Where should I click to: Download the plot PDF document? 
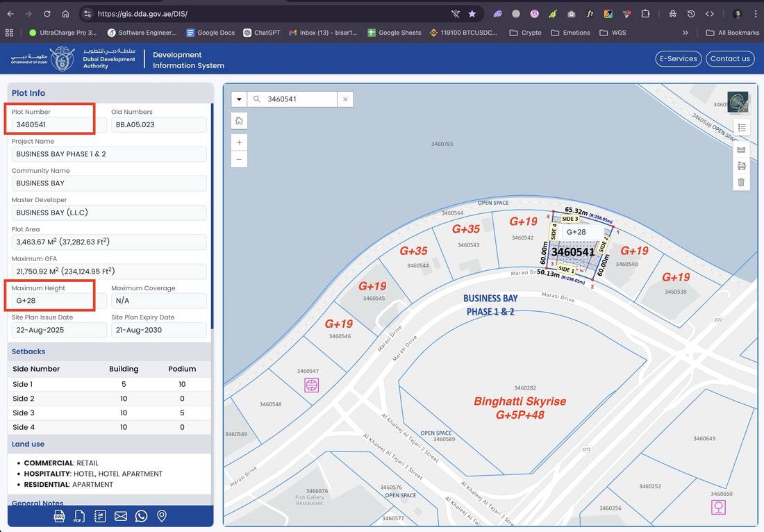pos(79,516)
